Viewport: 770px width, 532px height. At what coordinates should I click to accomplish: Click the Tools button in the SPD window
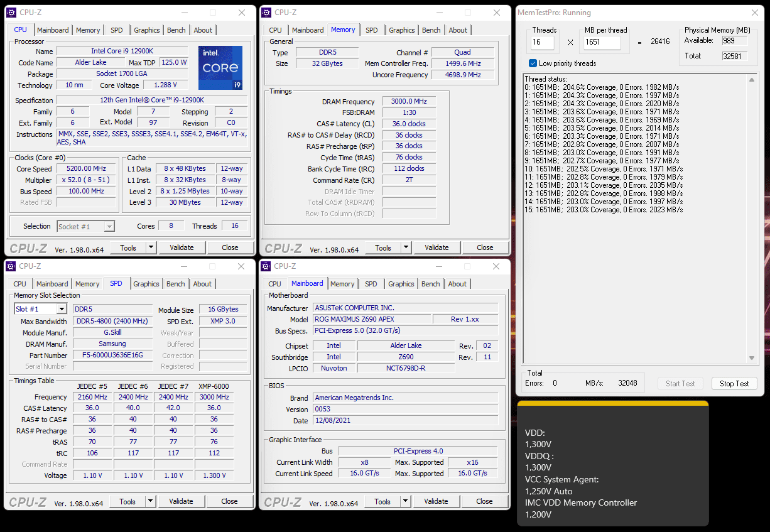127,501
